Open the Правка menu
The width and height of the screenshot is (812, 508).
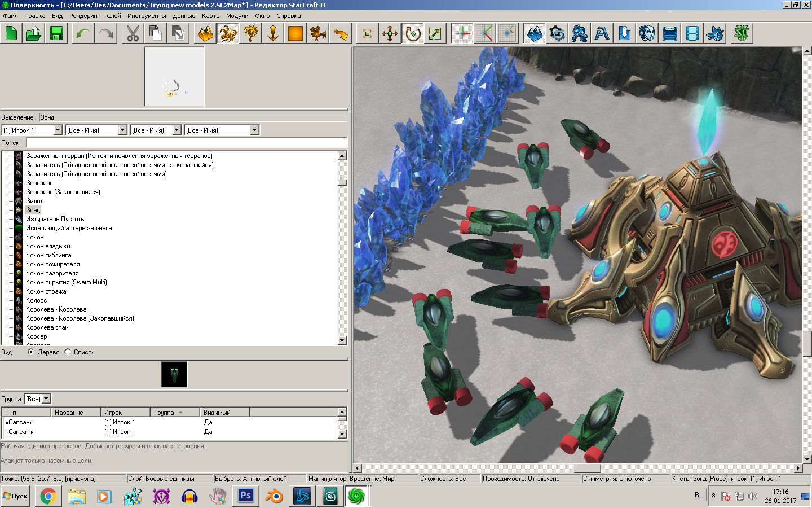(35, 16)
